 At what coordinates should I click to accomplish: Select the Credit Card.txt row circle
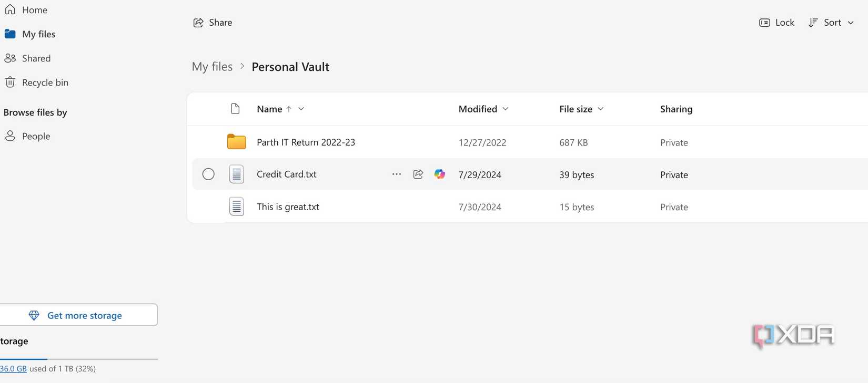(208, 174)
